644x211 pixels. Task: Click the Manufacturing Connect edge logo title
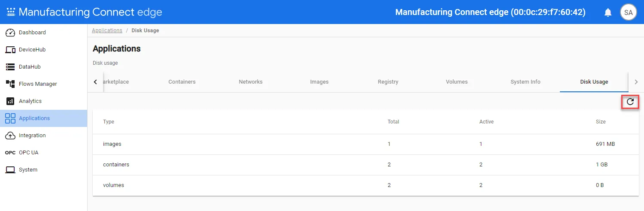click(x=91, y=12)
